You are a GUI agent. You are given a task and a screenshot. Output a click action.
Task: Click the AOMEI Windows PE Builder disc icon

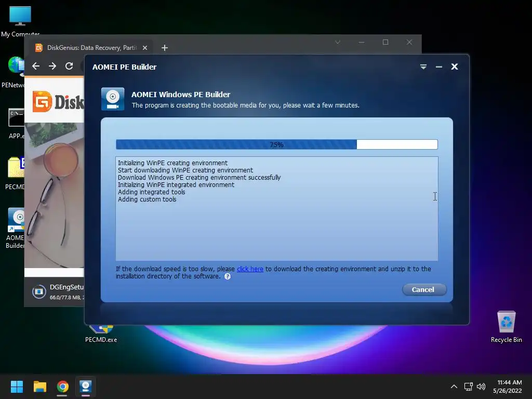point(113,99)
